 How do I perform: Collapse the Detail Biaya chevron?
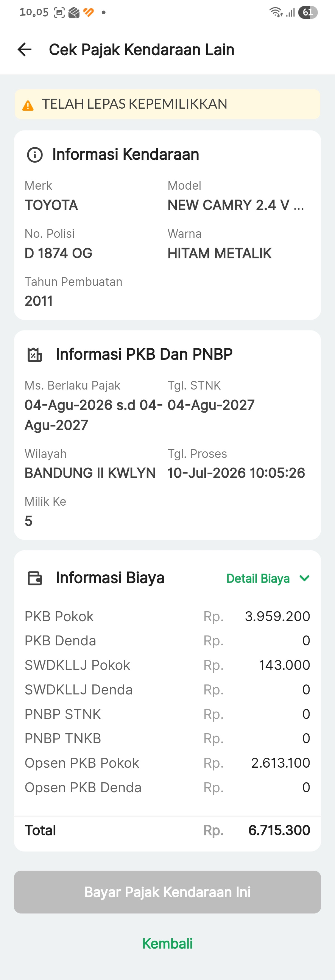305,578
